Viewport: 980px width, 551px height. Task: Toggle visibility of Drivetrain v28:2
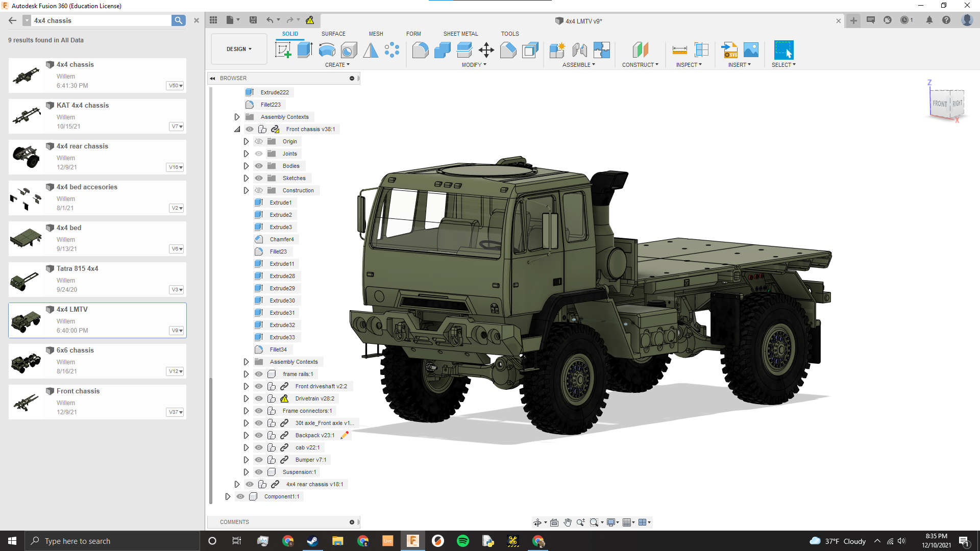[x=259, y=398]
